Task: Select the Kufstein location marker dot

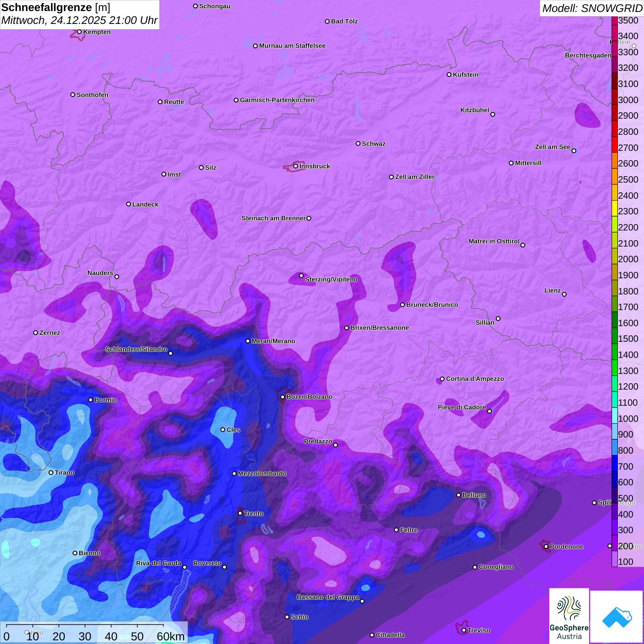Action: pyautogui.click(x=449, y=75)
